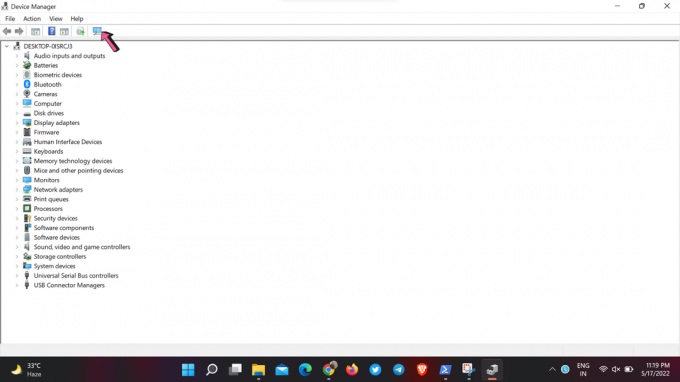This screenshot has width=680, height=382.
Task: Select the Mice and other pointing devices item
Action: [78, 170]
